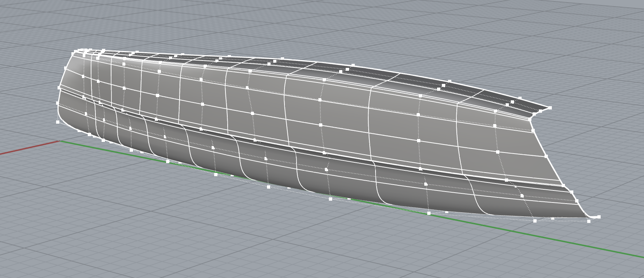
Task: Select the red X-axis line
Action: [29, 147]
